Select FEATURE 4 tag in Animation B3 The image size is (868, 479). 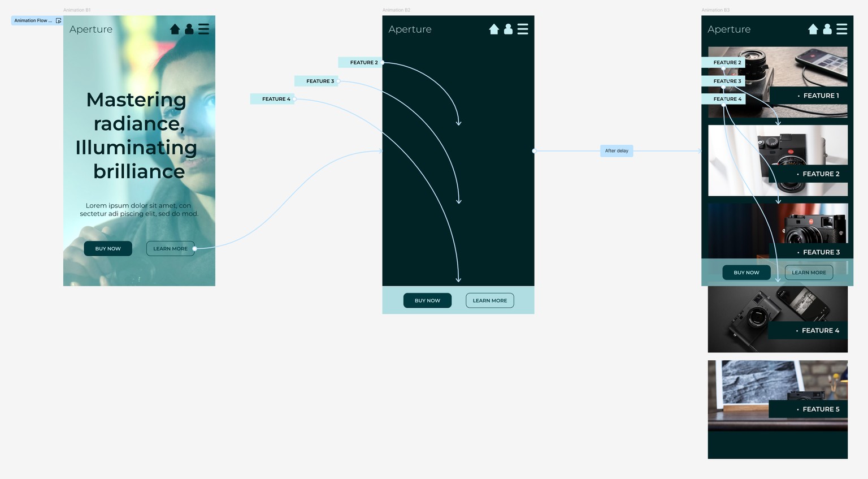723,99
